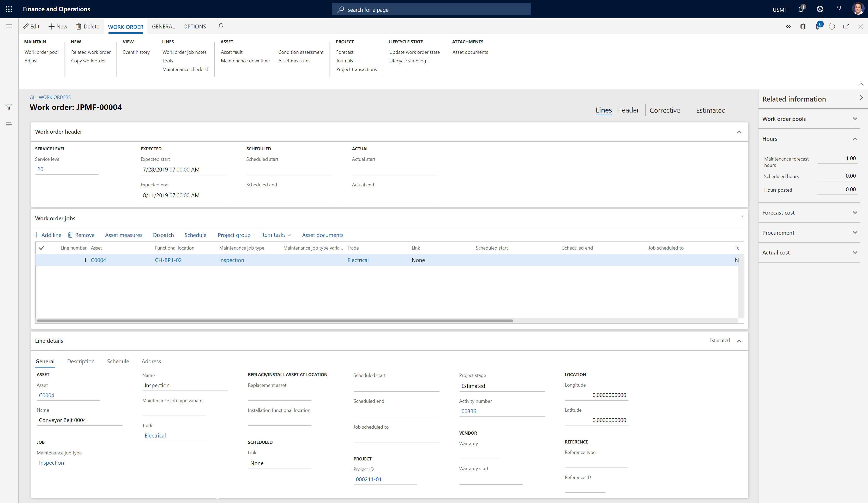Click the Maintenance downtime icon
The width and height of the screenshot is (868, 503).
click(x=245, y=61)
